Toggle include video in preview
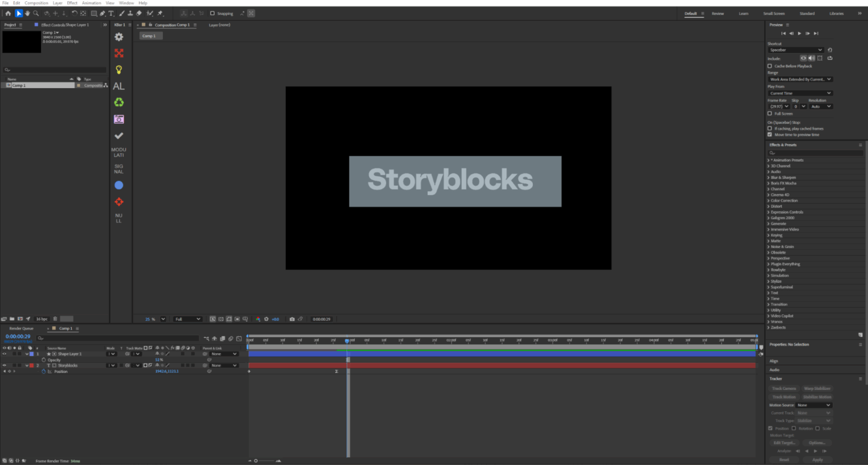Image resolution: width=868 pixels, height=465 pixels. tap(803, 58)
